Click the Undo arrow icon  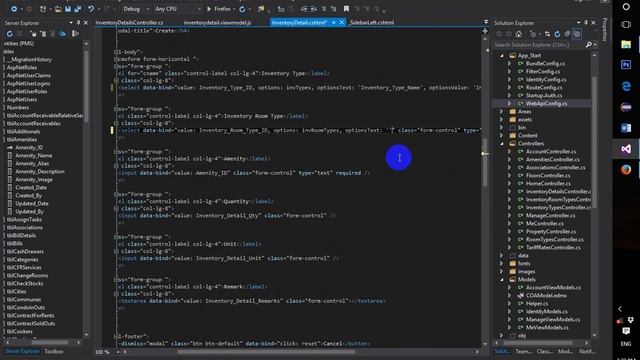pos(91,9)
